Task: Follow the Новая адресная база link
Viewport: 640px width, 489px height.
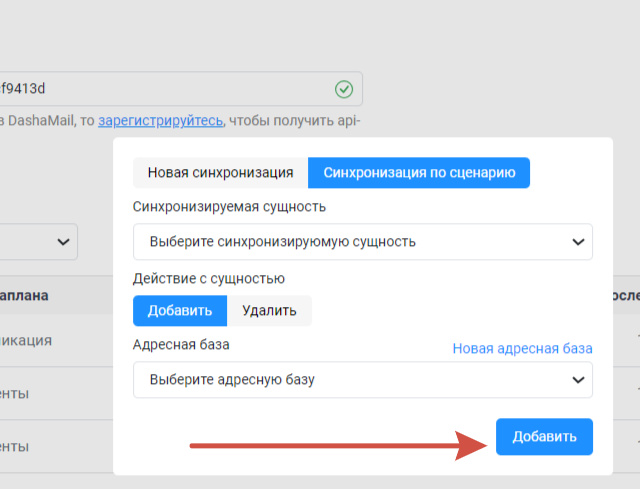Action: 522,348
